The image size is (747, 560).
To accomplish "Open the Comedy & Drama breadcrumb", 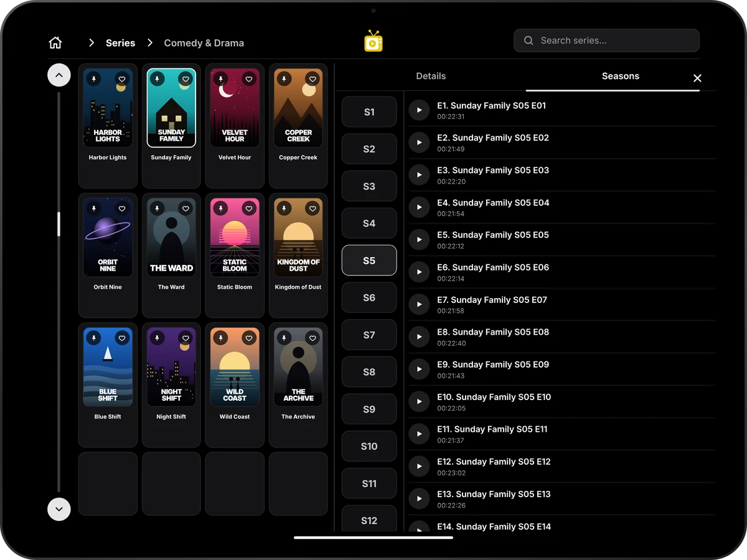I will tap(204, 43).
